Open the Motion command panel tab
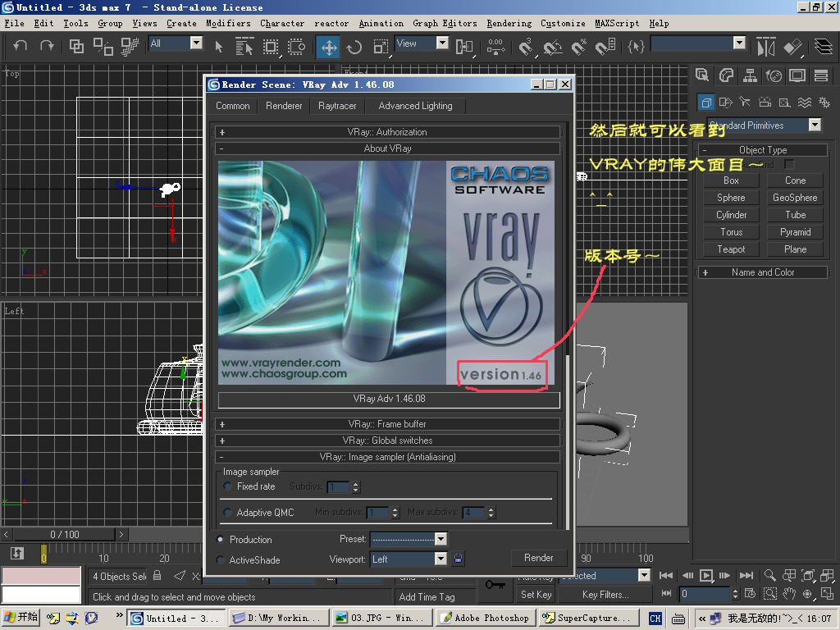Screen dimensions: 840x630 [774, 75]
